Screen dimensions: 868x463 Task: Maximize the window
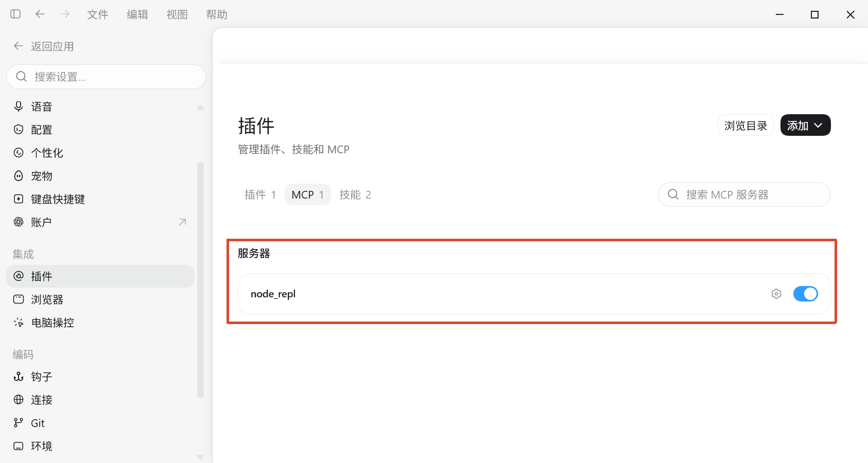pos(814,14)
